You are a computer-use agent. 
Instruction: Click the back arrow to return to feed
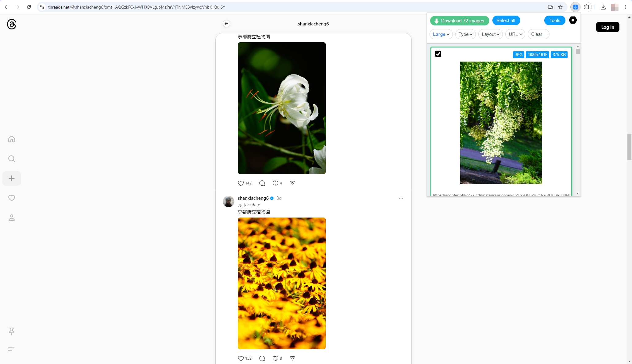pos(226,23)
